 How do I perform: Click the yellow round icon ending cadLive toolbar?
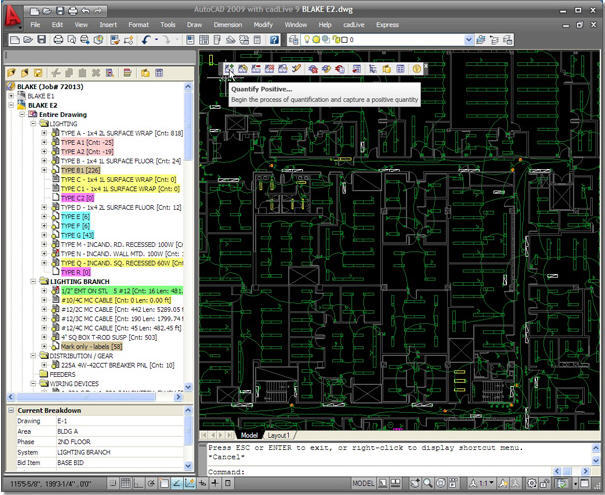point(416,69)
